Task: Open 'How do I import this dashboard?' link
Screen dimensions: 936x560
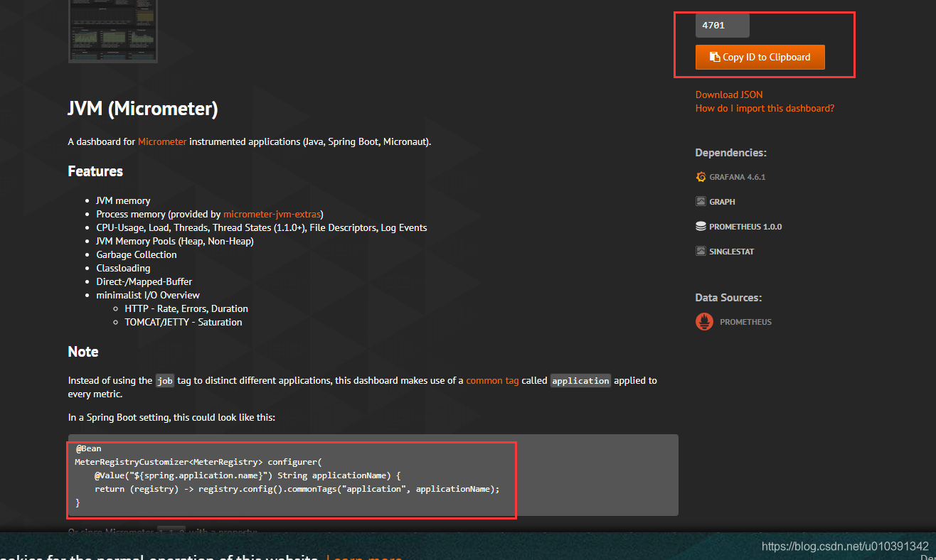Action: point(765,108)
